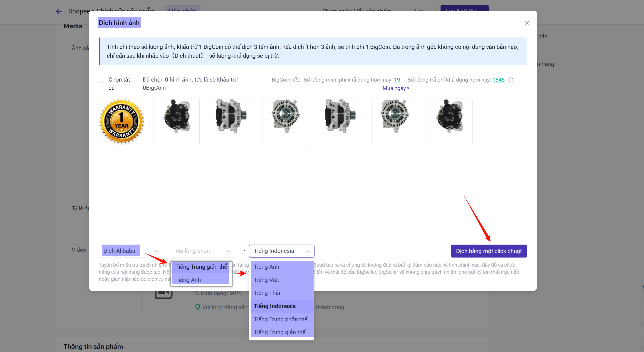
Task: Open the Vui lòng chọn source language dropdown
Action: [x=203, y=251]
